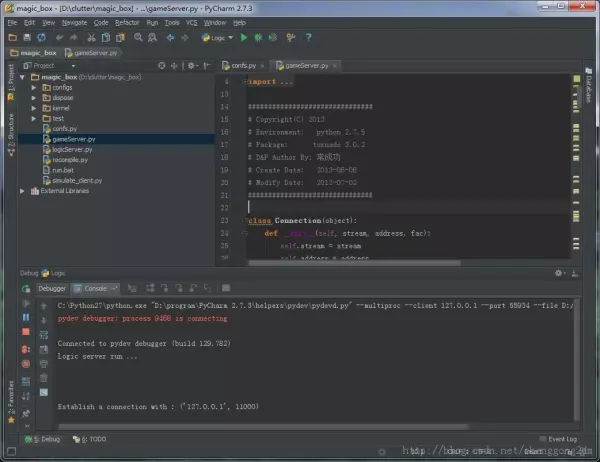Run the Logic configuration with green play

coord(244,38)
